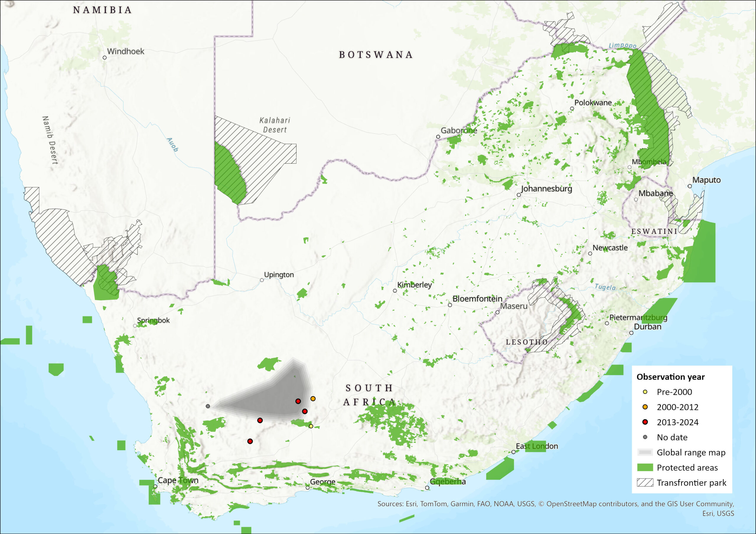Click the Johannesburg city label
756x534 pixels.
click(x=547, y=189)
